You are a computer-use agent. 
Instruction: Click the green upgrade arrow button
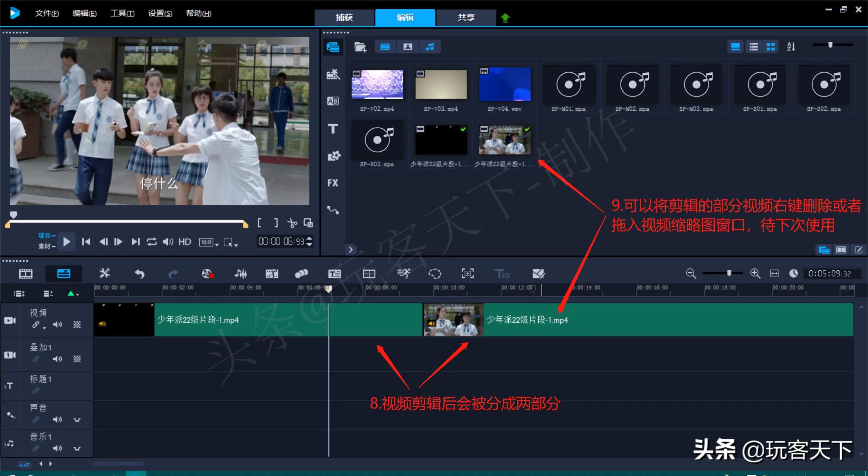click(505, 17)
